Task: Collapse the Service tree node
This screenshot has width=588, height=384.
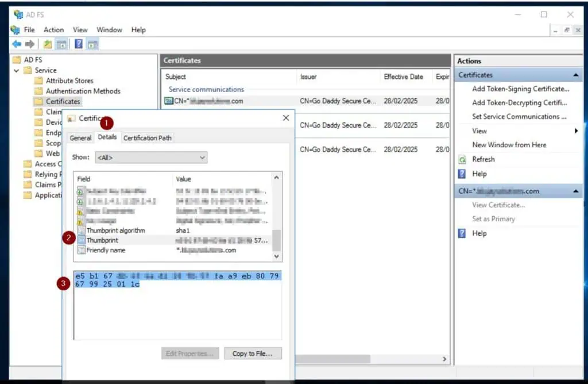Action: [17, 70]
